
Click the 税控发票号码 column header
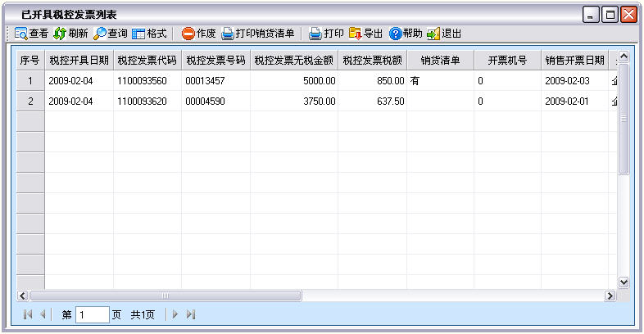tap(216, 61)
